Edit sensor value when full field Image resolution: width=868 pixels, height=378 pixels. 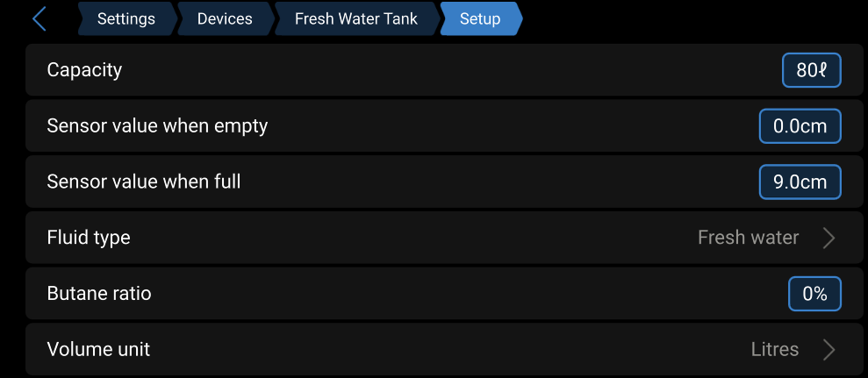(x=800, y=182)
